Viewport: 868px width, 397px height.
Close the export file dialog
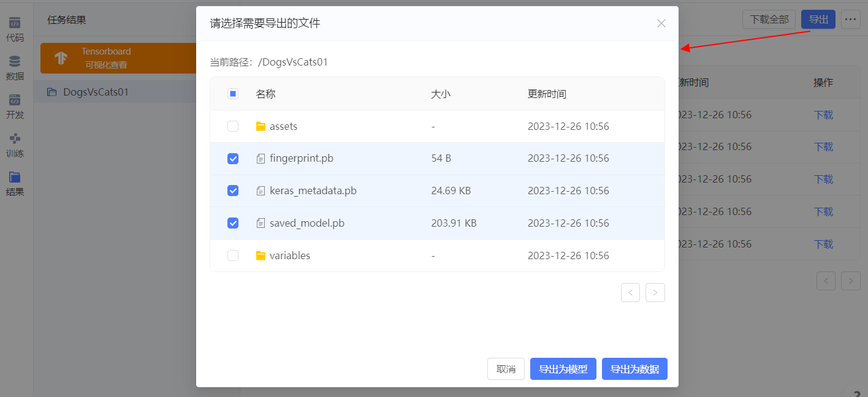point(661,23)
